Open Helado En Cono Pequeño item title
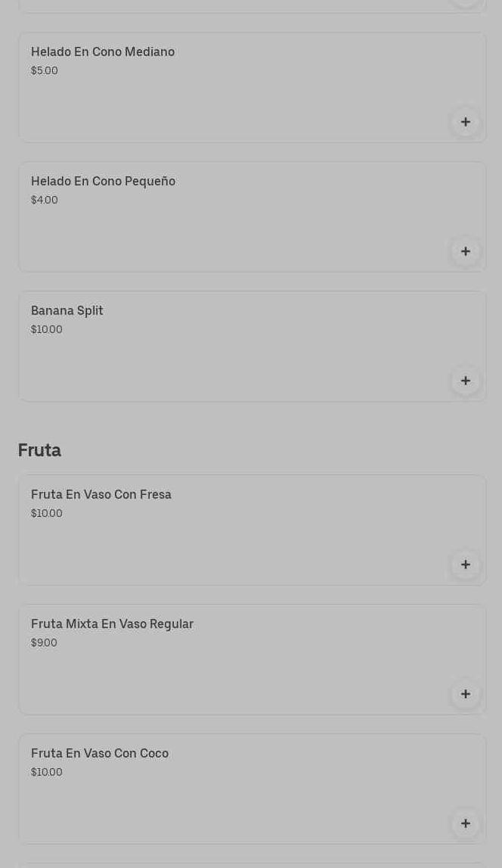 (x=103, y=181)
